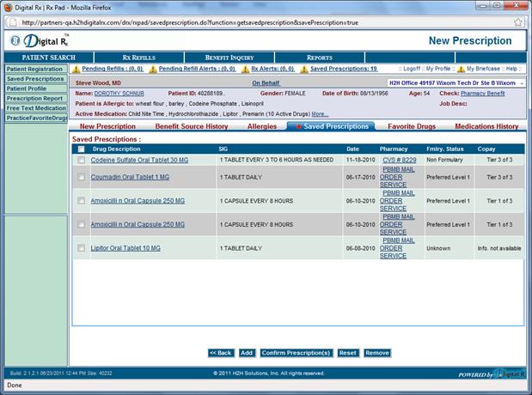Open the Benefit Inquiry menu

(228, 58)
